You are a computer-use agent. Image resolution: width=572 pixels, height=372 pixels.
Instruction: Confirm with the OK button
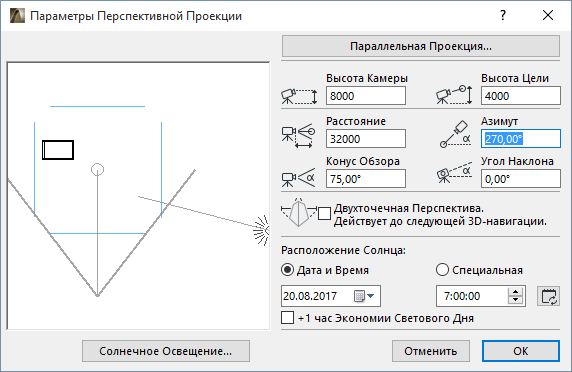click(521, 351)
